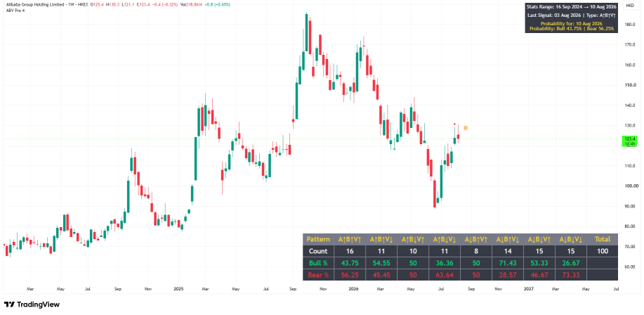Click the Bear % cell 73.33
644x315 pixels.
click(x=570, y=274)
